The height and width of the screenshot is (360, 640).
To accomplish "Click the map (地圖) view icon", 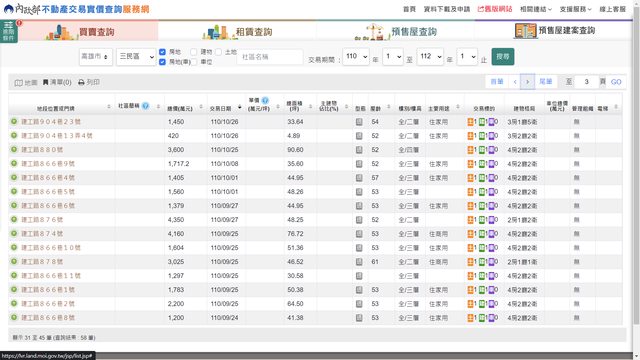I will (19, 82).
